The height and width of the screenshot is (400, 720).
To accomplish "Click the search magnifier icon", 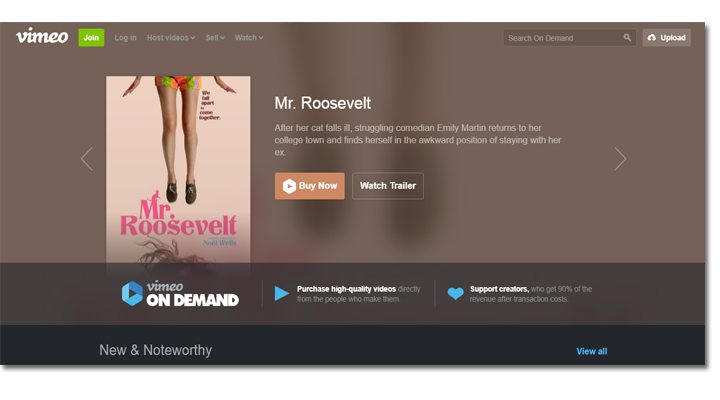I will pos(627,38).
